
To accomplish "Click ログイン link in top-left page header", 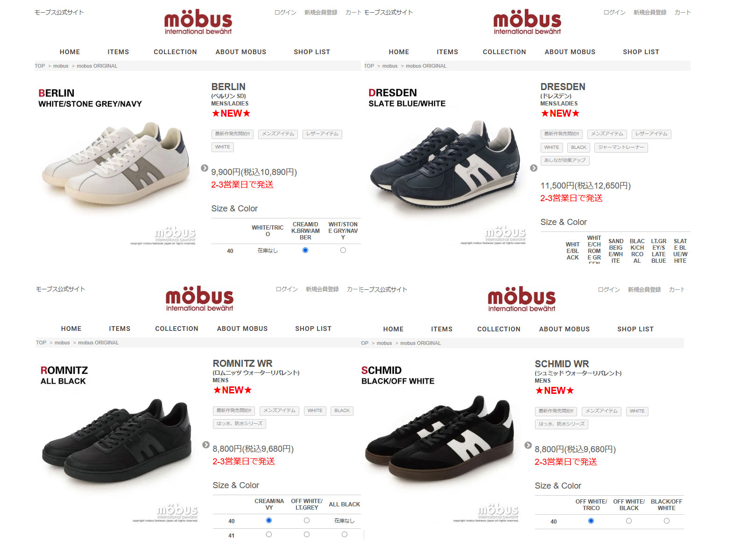I will point(285,13).
